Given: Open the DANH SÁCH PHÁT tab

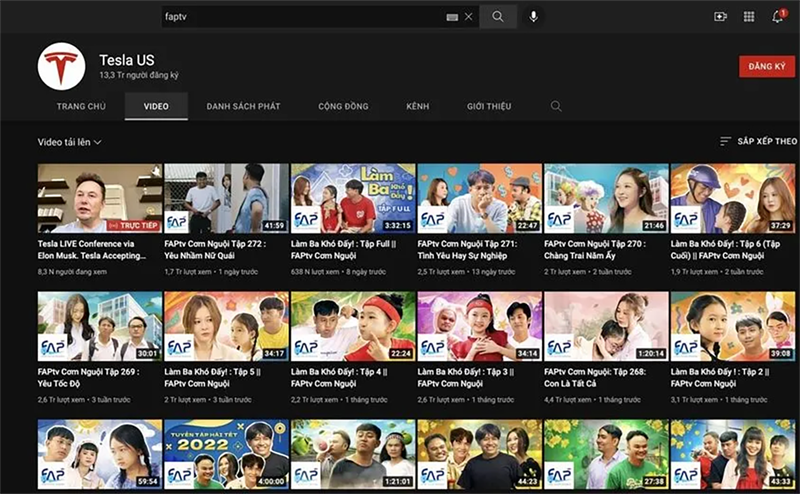Looking at the screenshot, I should (243, 106).
